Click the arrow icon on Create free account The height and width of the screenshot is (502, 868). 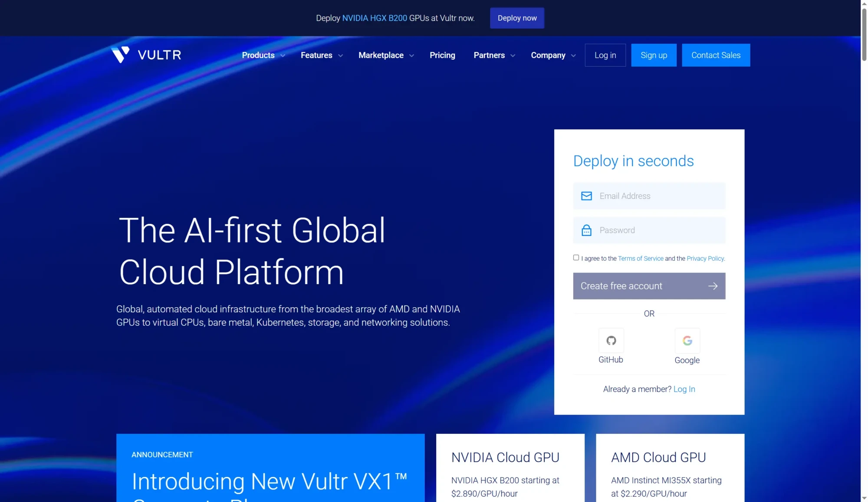[713, 286]
